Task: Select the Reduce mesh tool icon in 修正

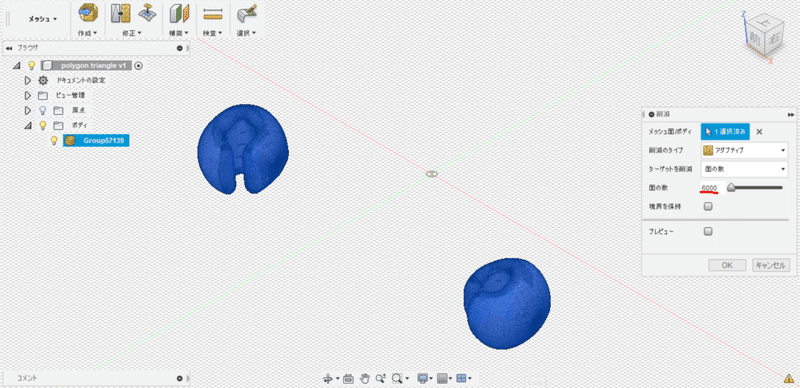Action: [120, 13]
